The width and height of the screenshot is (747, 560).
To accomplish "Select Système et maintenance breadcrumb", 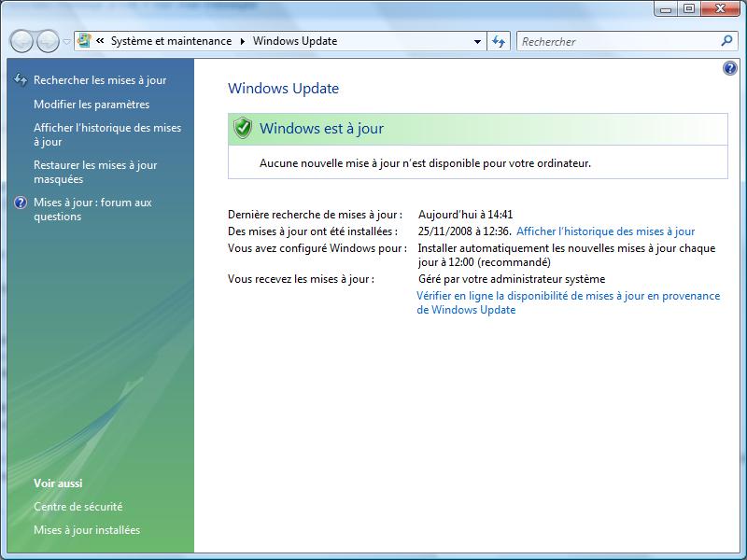I will [x=171, y=41].
